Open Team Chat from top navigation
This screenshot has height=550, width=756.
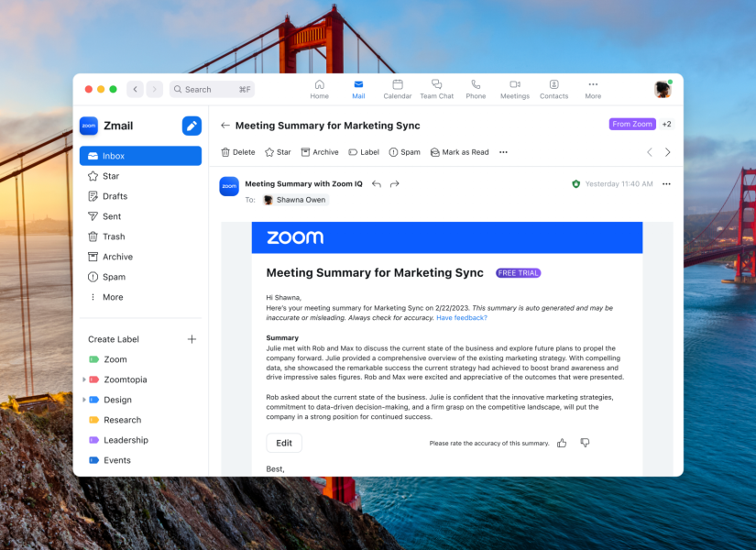tap(436, 89)
